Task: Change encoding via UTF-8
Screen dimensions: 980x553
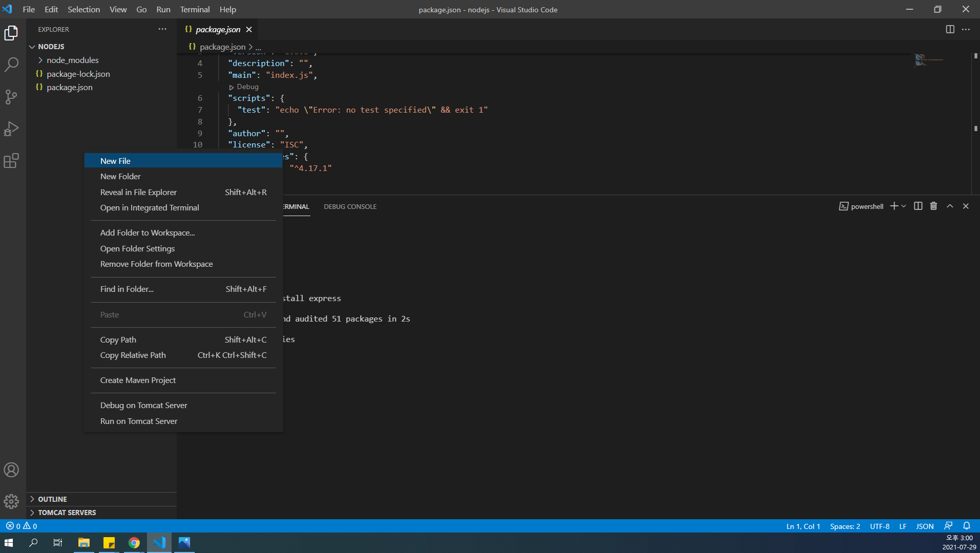Action: [879, 526]
